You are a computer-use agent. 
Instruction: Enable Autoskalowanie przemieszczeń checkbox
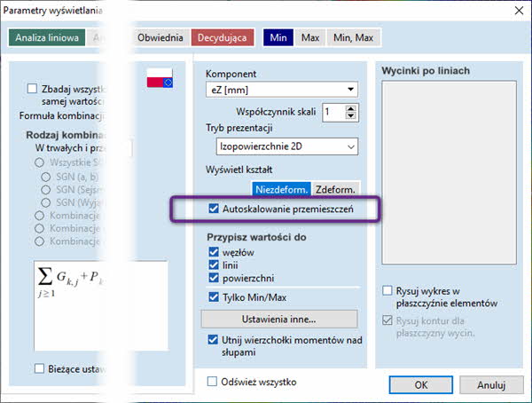[213, 209]
